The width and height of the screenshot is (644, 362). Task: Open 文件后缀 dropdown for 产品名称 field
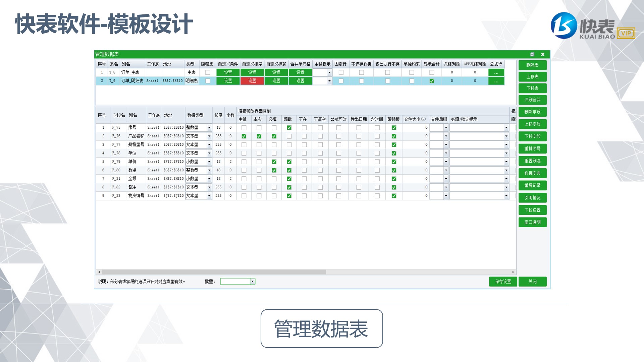(x=446, y=136)
